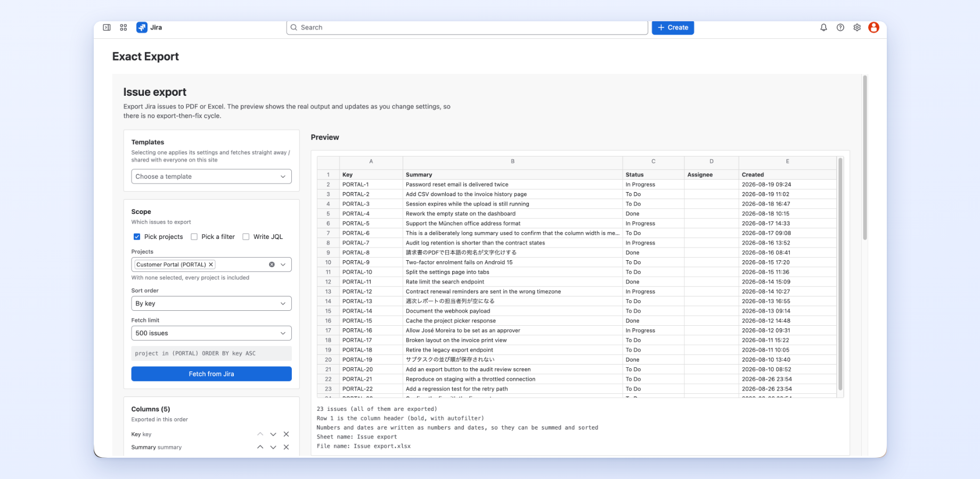Click the PORTAL-1 key cell
The image size is (980, 479).
371,185
